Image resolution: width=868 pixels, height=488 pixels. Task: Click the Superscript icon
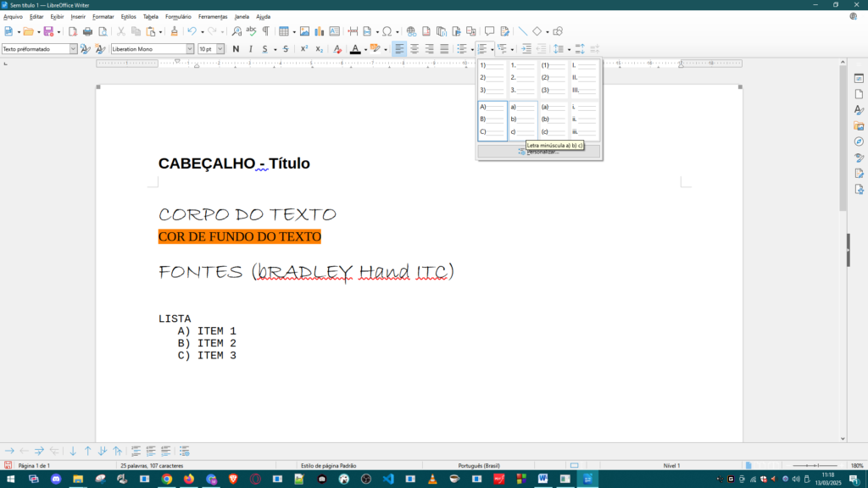point(304,49)
